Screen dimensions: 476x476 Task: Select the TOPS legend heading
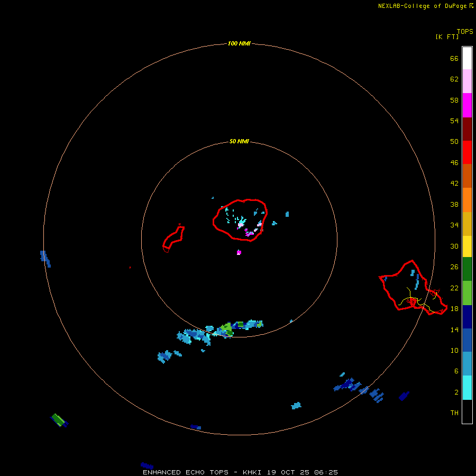tap(465, 32)
